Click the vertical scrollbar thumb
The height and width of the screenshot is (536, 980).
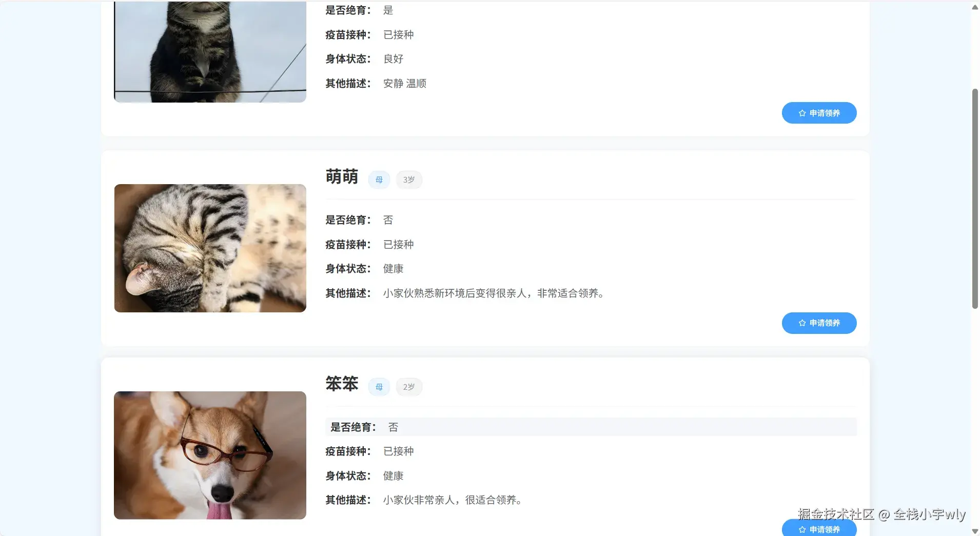(975, 198)
